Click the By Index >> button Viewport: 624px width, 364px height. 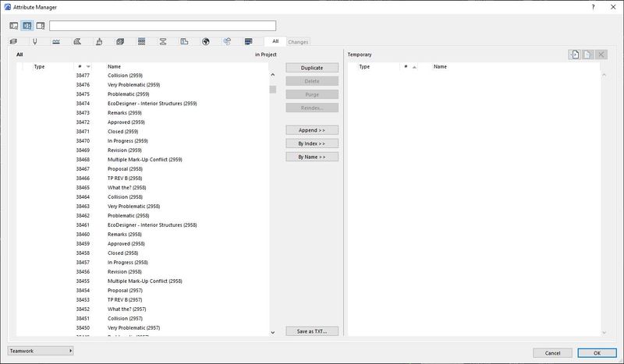[x=312, y=143]
